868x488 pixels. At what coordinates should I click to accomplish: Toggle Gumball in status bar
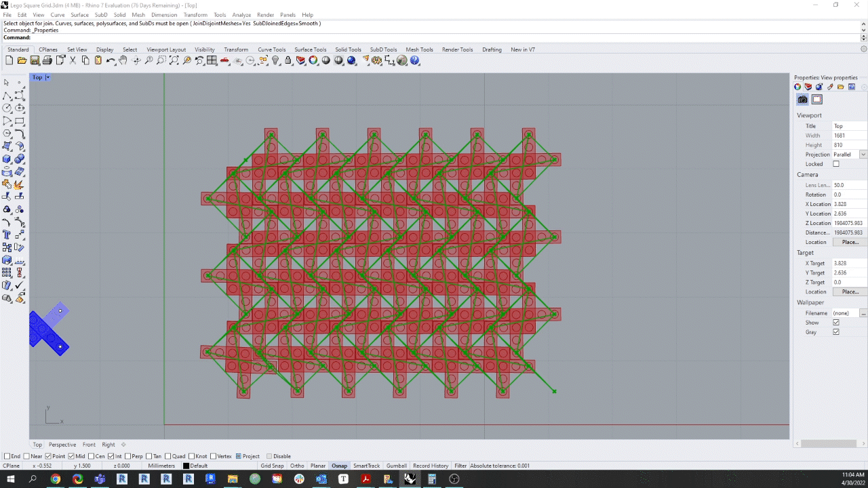pos(397,466)
